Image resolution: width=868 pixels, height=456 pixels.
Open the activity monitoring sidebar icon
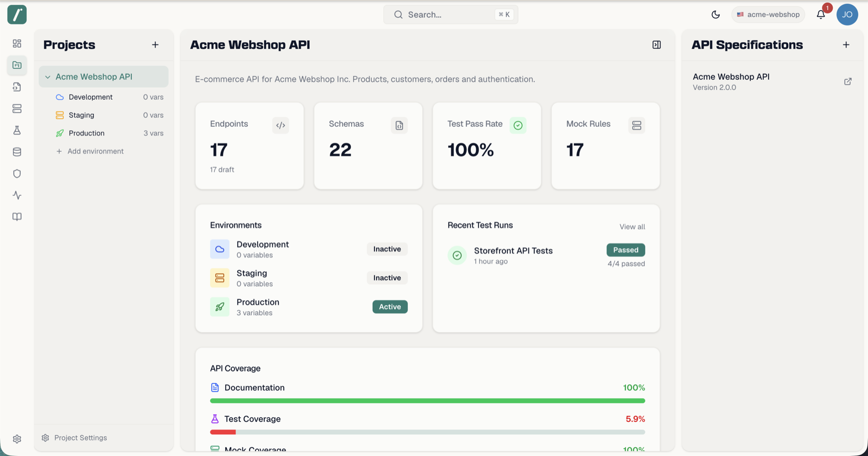[17, 195]
